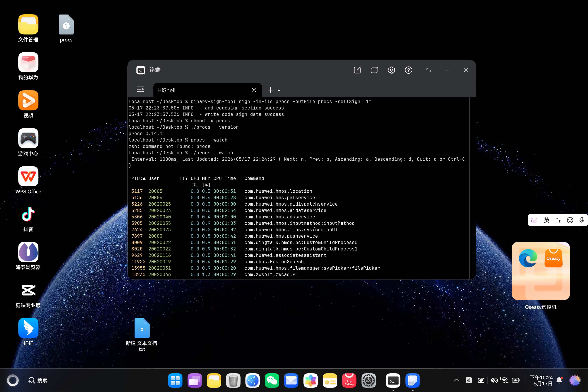The image size is (588, 392).
Task: Start voice input from IME bar
Action: point(582,220)
